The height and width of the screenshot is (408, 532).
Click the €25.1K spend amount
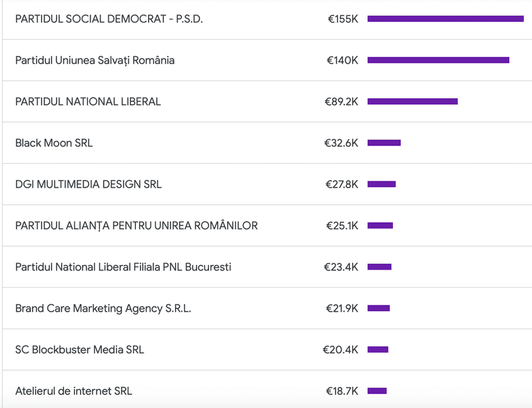tap(342, 225)
